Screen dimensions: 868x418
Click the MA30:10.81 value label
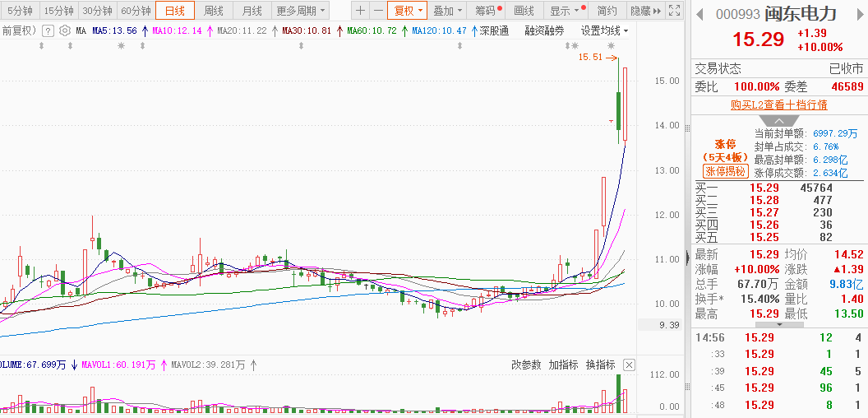(307, 31)
